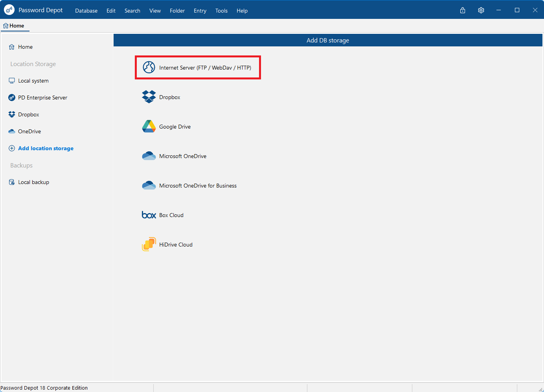Switch to the Home tab
This screenshot has width=544, height=392.
point(14,26)
